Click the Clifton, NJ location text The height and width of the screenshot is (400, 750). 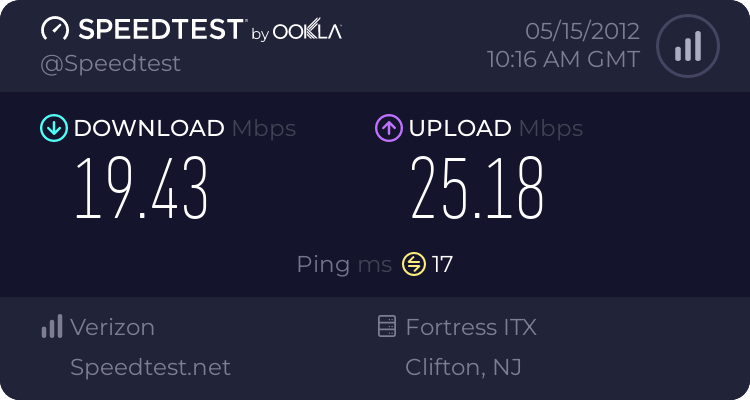pos(463,367)
